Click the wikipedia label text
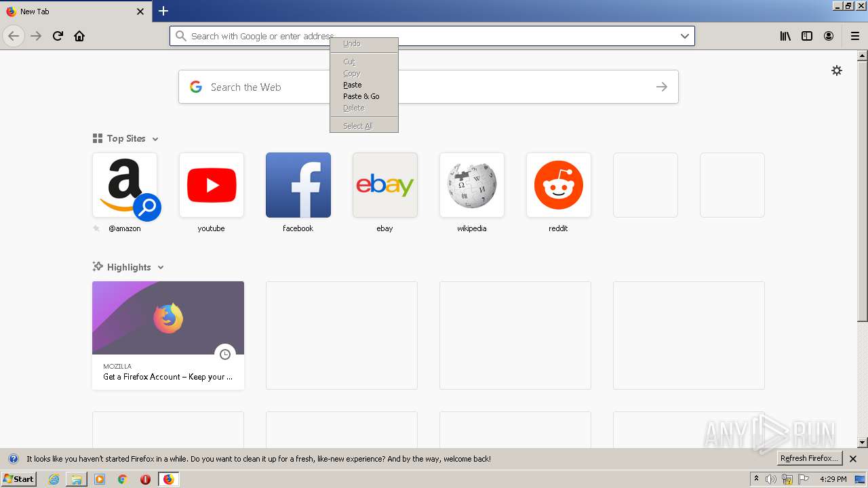868x488 pixels. point(472,228)
